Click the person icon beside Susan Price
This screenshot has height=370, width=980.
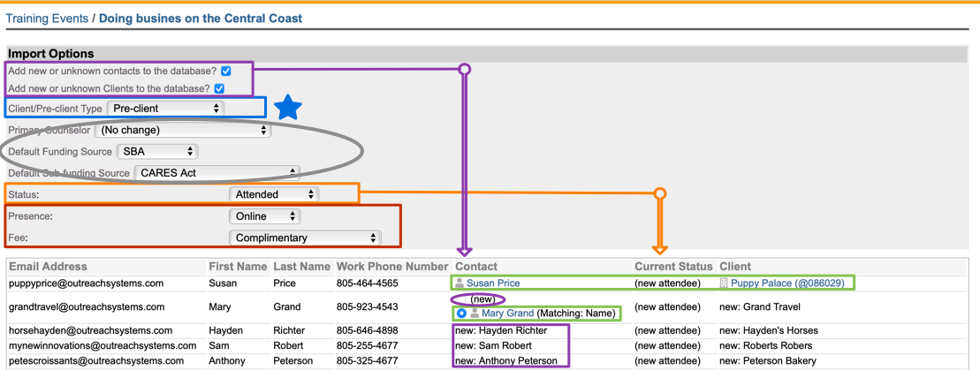tap(460, 283)
